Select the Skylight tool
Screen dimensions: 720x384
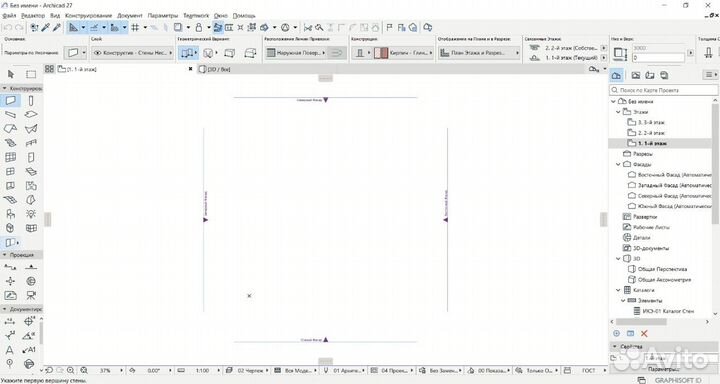pyautogui.click(x=31, y=171)
